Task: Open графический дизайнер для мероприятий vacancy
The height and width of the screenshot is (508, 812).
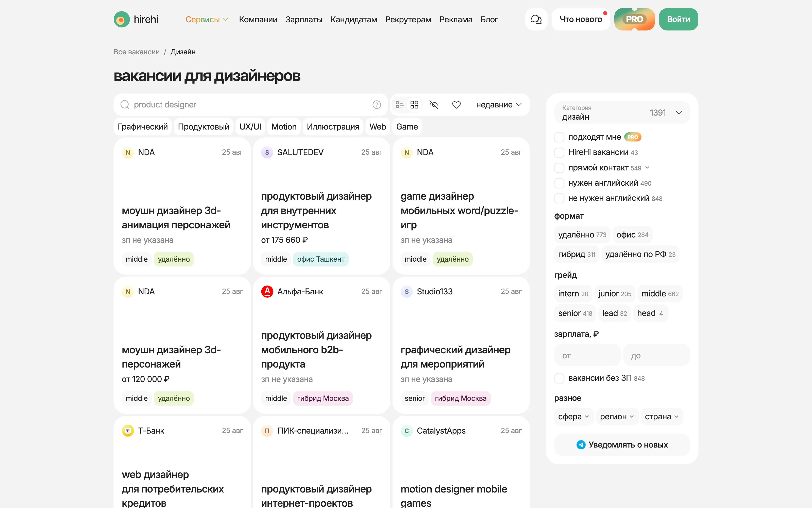Action: click(x=461, y=345)
